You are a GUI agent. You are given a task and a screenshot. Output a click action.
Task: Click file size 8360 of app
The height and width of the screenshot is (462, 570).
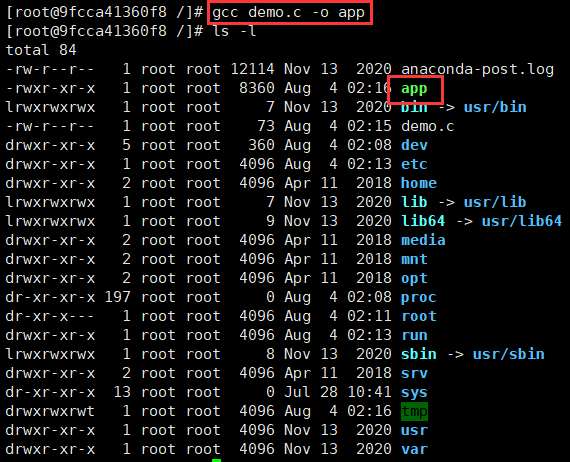[x=257, y=88]
